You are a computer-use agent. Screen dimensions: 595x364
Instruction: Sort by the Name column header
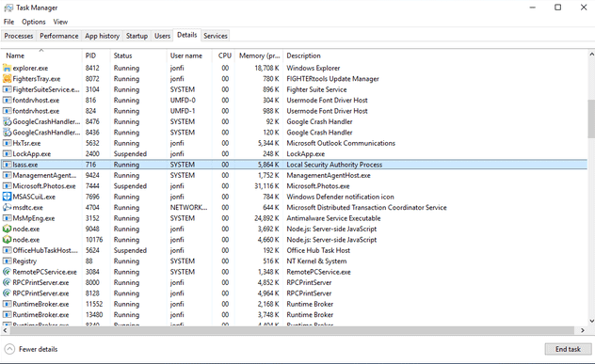point(41,55)
